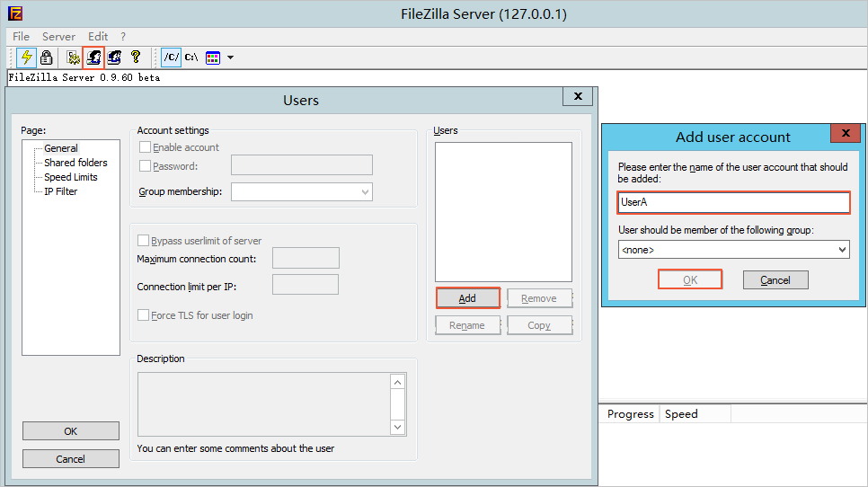Click the lightning bolt connect icon
Image resolution: width=868 pixels, height=487 pixels.
point(26,57)
